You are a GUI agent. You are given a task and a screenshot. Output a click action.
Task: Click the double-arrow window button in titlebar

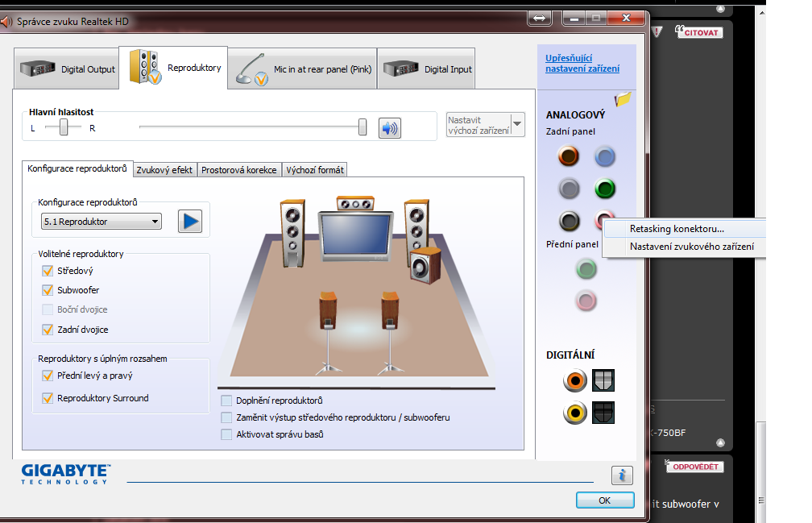pyautogui.click(x=540, y=18)
